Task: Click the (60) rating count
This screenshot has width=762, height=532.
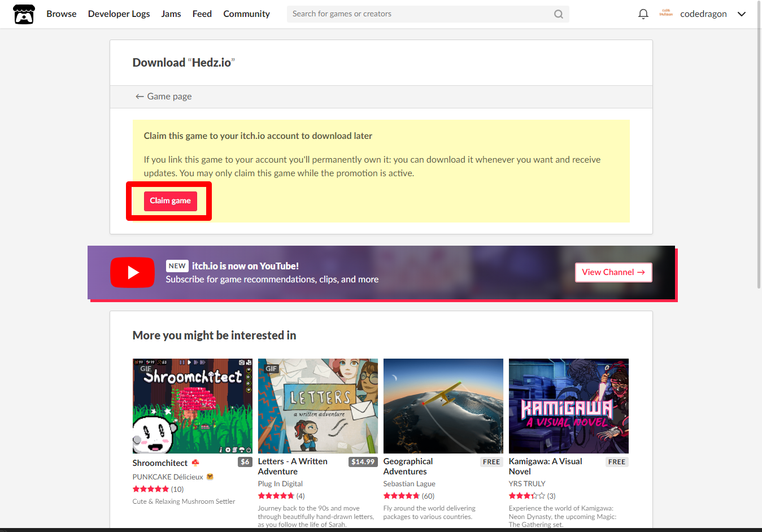Action: tap(428, 496)
